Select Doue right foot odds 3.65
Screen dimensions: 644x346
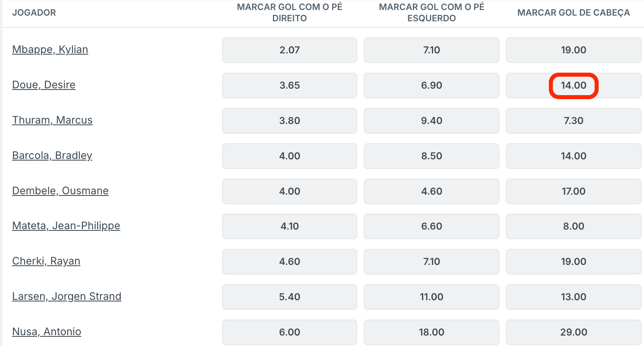tap(289, 85)
